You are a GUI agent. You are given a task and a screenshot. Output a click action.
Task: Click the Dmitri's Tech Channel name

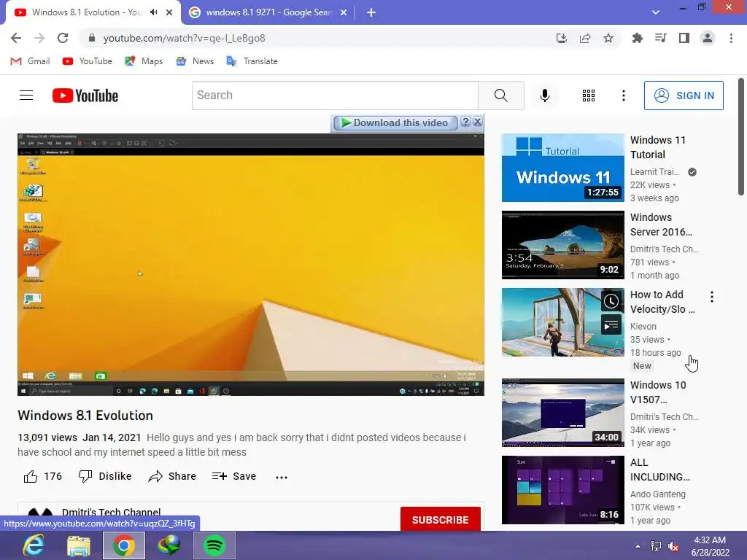click(x=111, y=513)
